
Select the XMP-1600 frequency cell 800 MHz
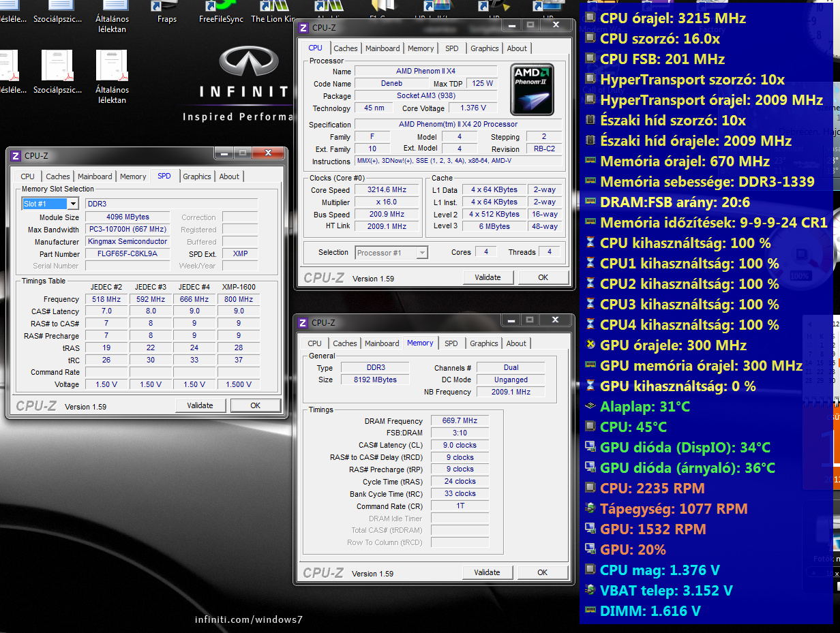239,299
